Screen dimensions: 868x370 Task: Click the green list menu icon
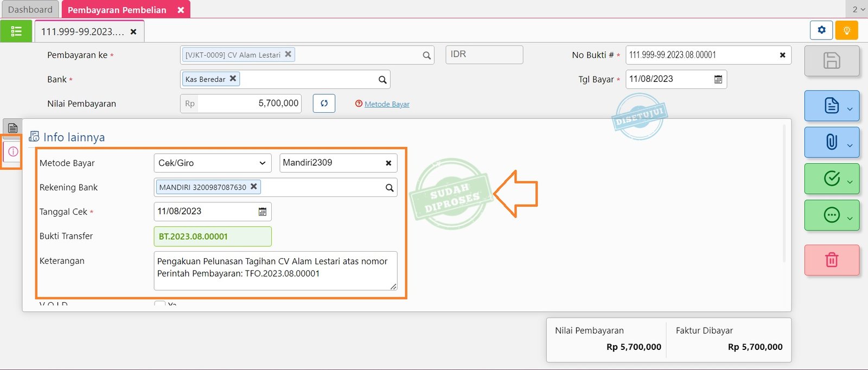point(16,31)
